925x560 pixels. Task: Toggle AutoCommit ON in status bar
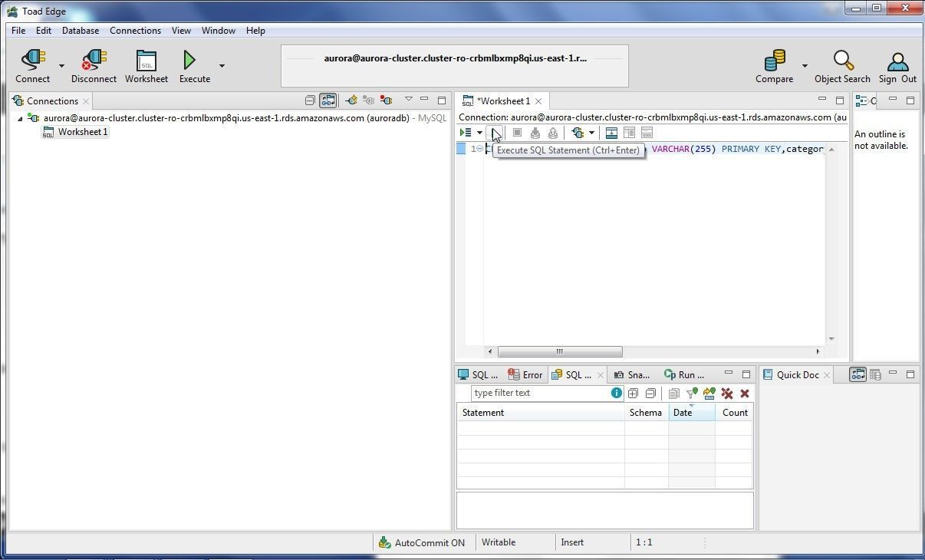point(422,542)
